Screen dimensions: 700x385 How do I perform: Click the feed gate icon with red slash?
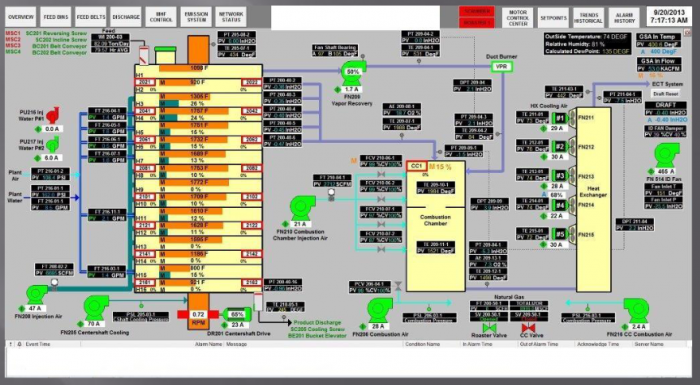point(144,55)
